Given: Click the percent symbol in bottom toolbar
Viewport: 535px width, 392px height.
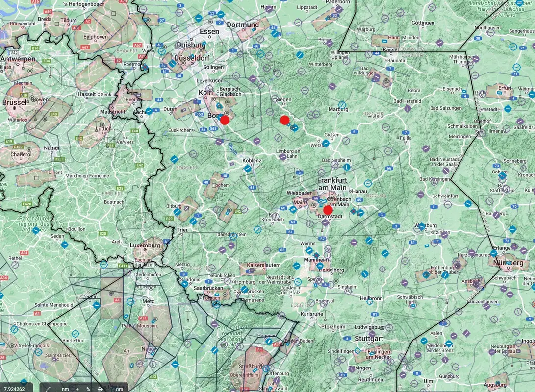Looking at the screenshot, I should (x=88, y=389).
